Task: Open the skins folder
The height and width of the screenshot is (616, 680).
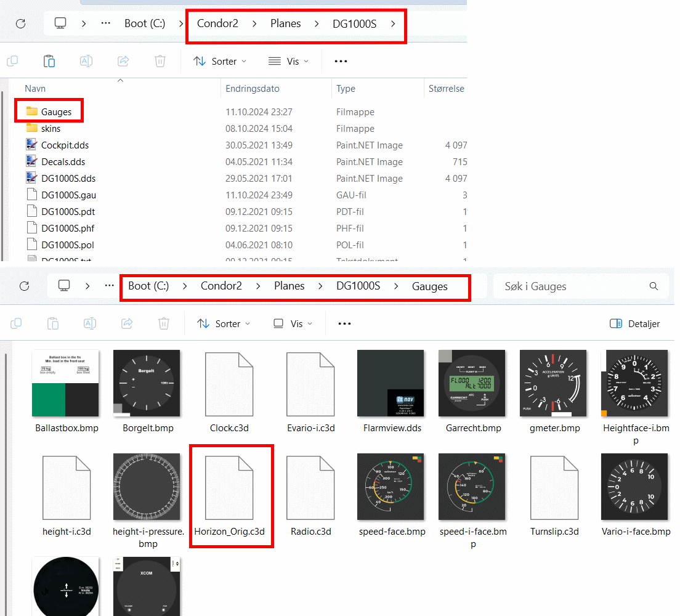Action: point(51,129)
